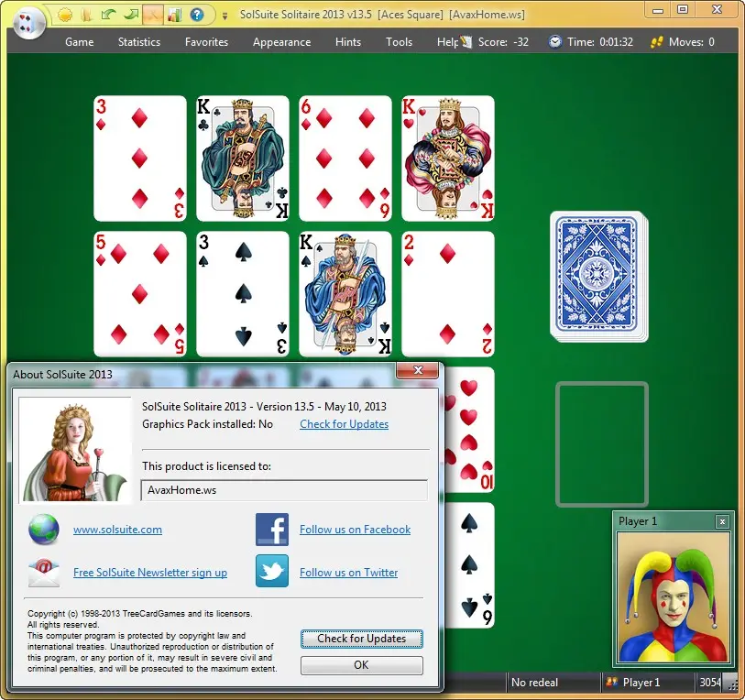The height and width of the screenshot is (700, 745).
Task: Confirm the About dialog with OK
Action: (x=362, y=665)
